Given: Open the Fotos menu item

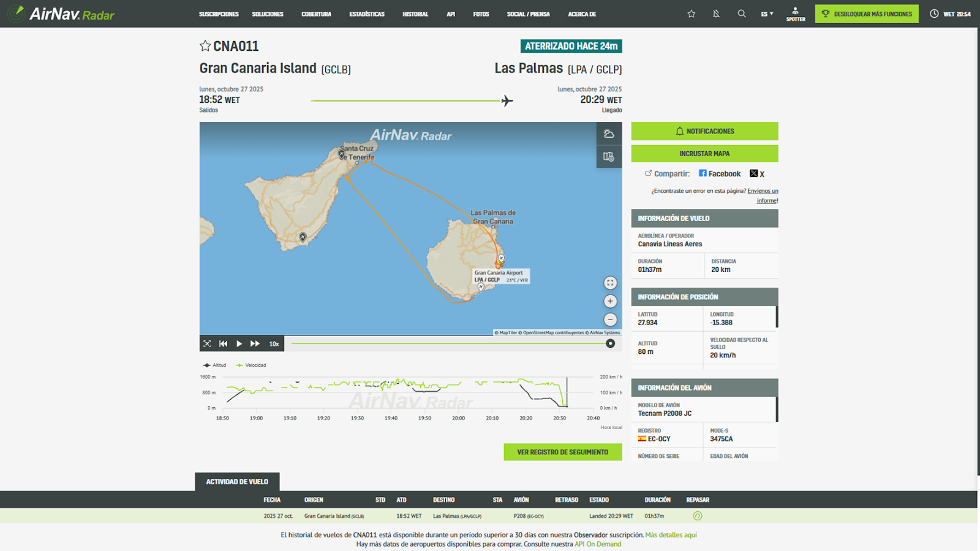Looking at the screenshot, I should coord(481,14).
